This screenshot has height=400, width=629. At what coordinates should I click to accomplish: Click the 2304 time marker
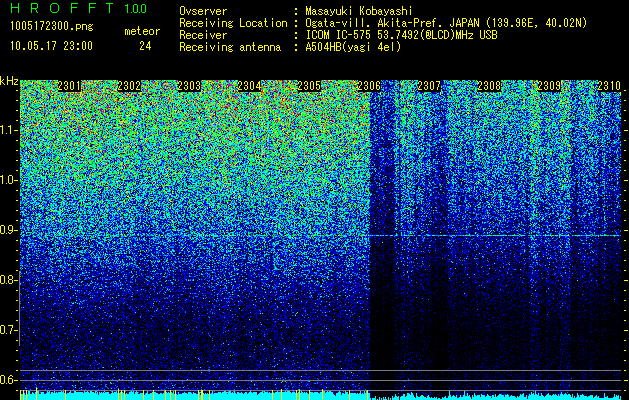250,86
